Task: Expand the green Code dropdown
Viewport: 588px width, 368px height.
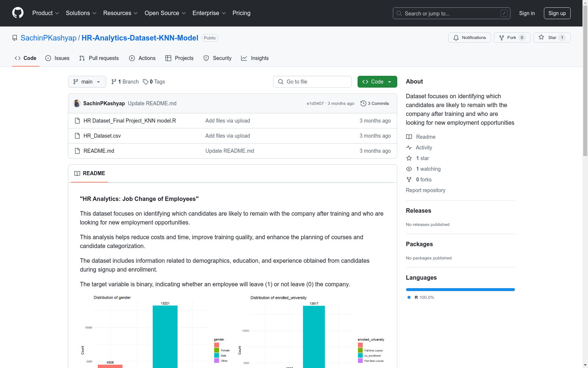Action: 377,82
